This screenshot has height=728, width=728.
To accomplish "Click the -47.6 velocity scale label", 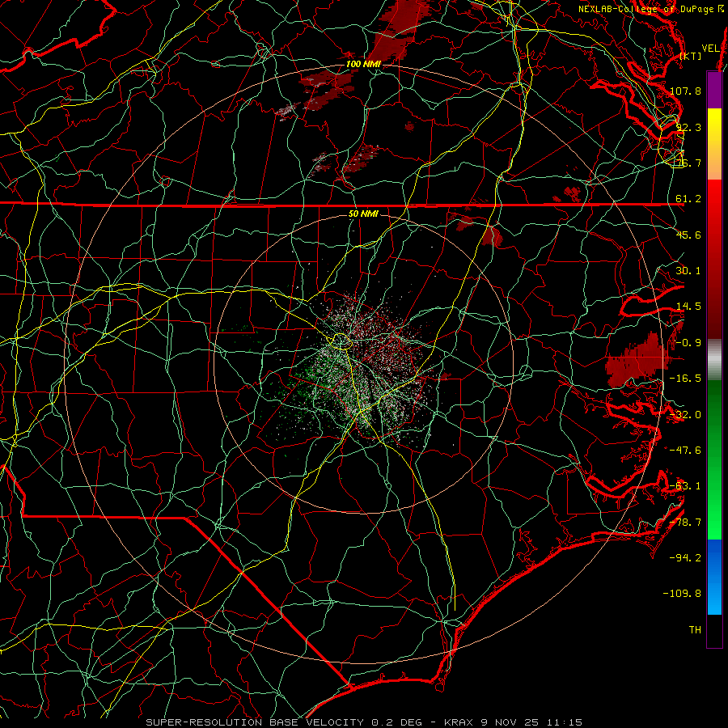I will pos(685,451).
